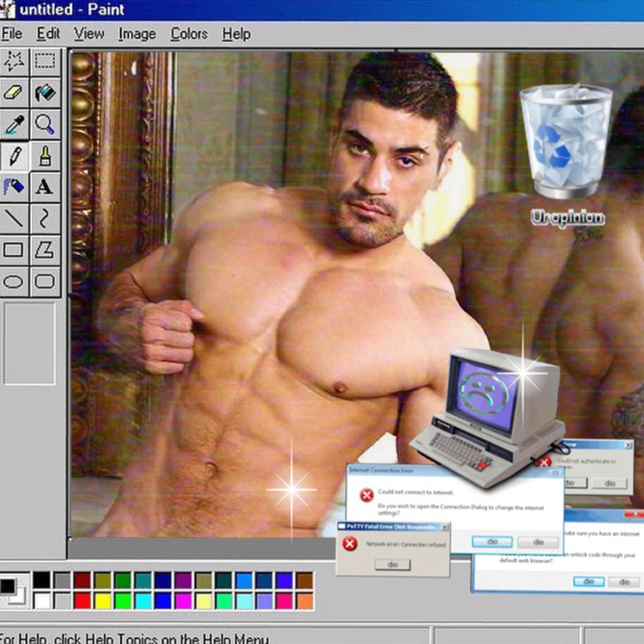
Task: Click the Ur opinion recycle bin icon
Action: click(567, 156)
